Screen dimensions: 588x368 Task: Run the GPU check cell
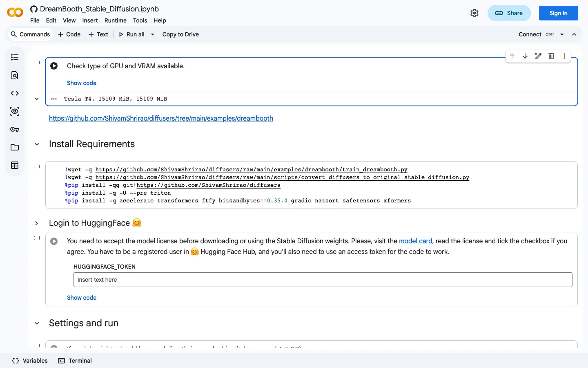(x=54, y=66)
